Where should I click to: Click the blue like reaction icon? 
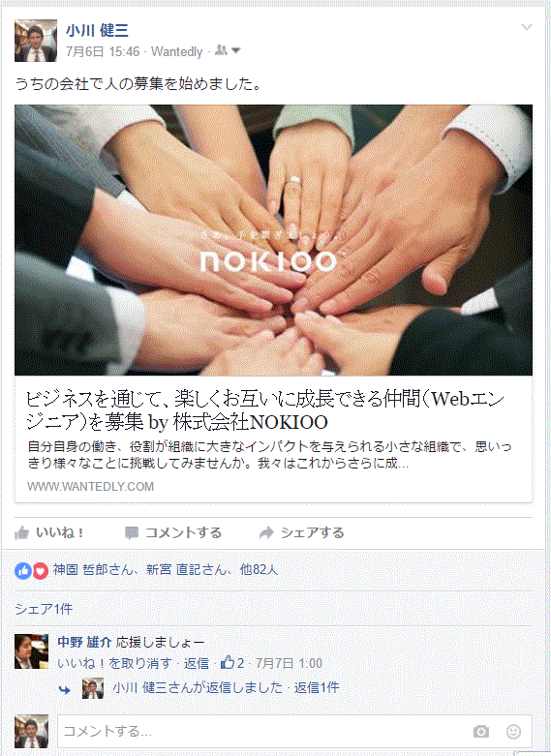click(22, 571)
